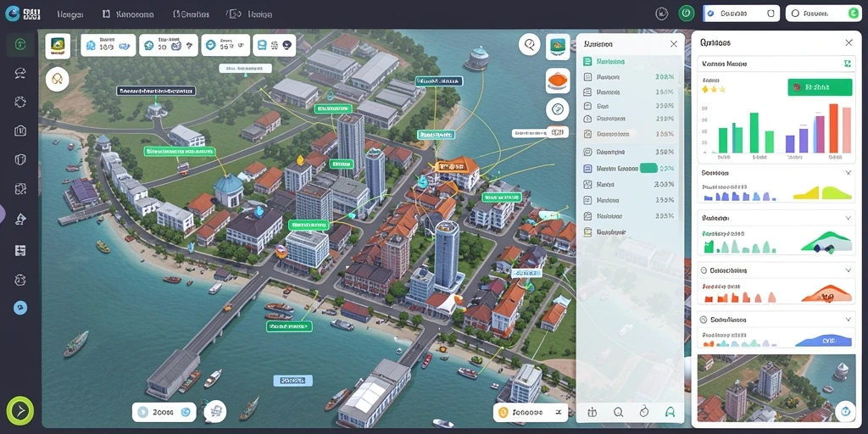This screenshot has height=434, width=868.
Task: Open the bottom-left pill on the map
Action: point(164,412)
